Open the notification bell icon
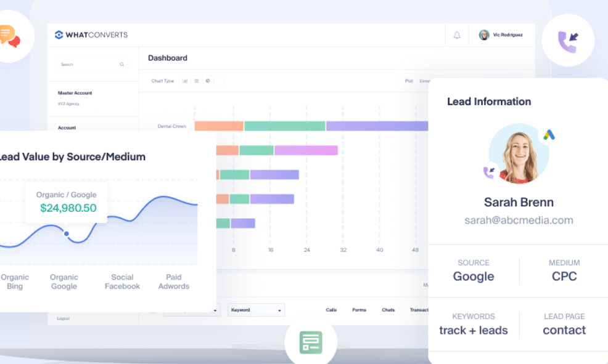 (x=457, y=35)
